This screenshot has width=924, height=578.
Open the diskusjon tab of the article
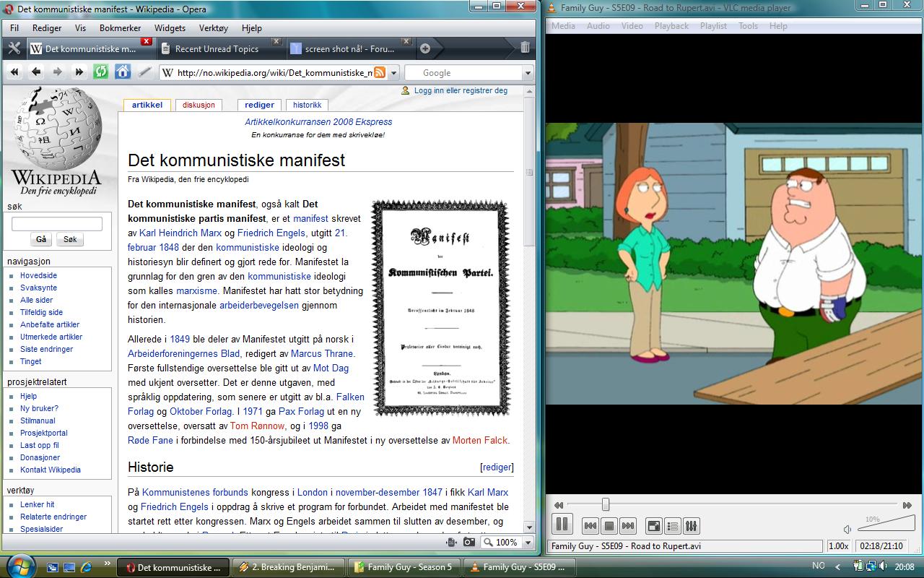point(199,105)
